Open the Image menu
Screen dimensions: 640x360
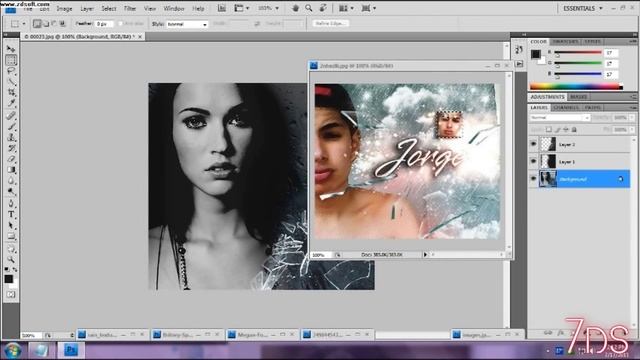pos(64,9)
